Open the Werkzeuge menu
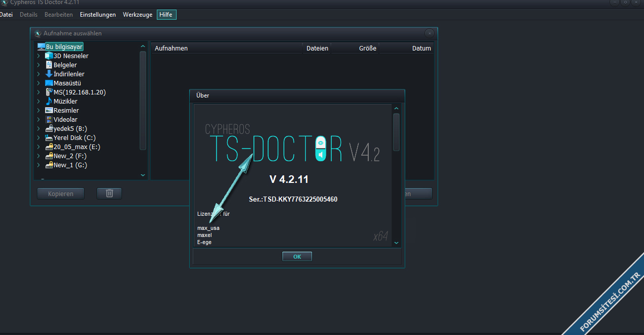Image resolution: width=644 pixels, height=335 pixels. click(138, 15)
